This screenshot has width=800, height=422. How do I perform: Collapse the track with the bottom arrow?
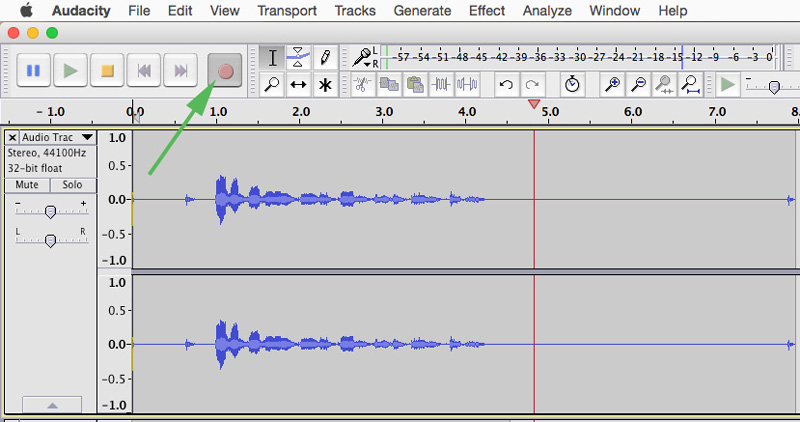50,405
